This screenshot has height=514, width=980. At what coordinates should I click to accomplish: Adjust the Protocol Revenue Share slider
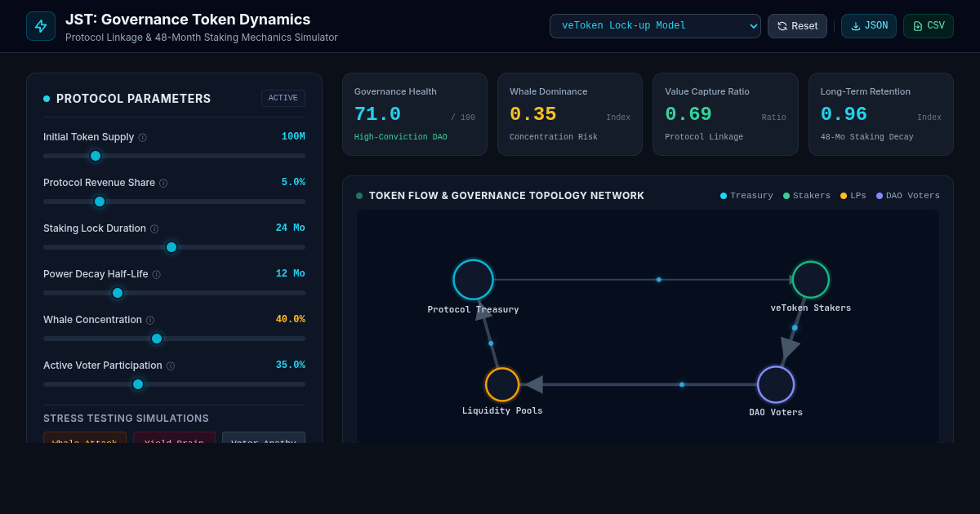(x=174, y=202)
